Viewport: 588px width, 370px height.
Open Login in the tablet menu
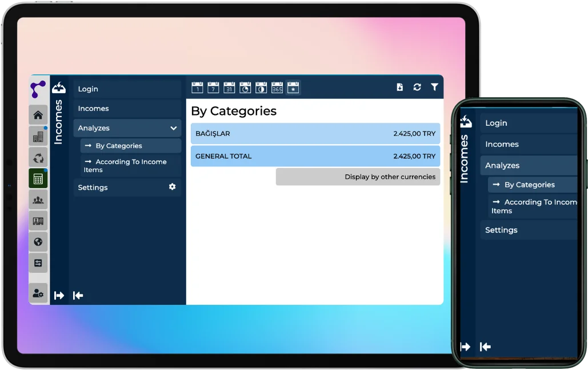(127, 89)
